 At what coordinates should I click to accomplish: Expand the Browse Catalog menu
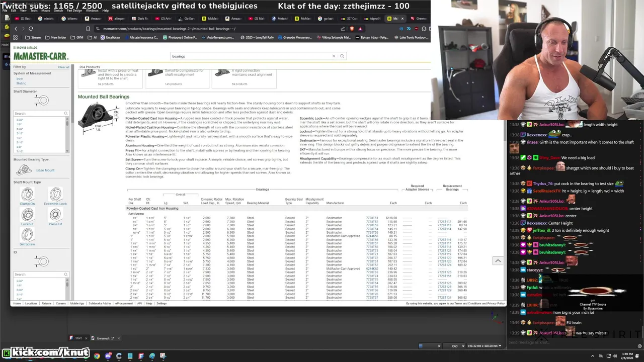point(25,48)
